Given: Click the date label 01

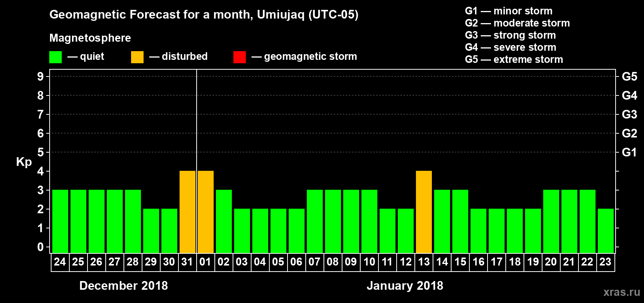Looking at the screenshot, I should 205,262.
